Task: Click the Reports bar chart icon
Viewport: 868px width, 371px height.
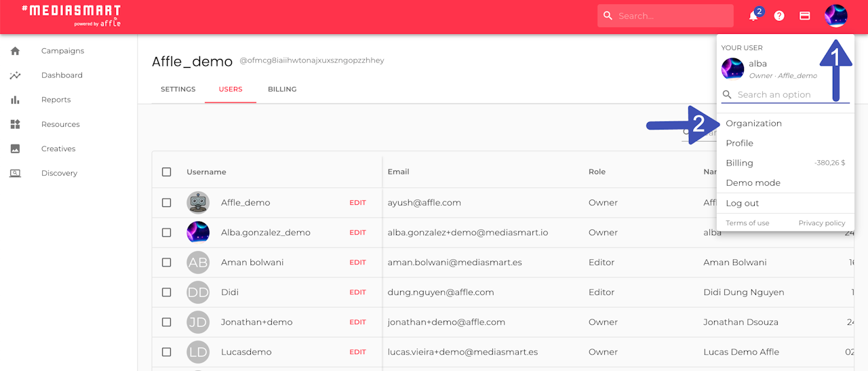Action: click(x=15, y=100)
